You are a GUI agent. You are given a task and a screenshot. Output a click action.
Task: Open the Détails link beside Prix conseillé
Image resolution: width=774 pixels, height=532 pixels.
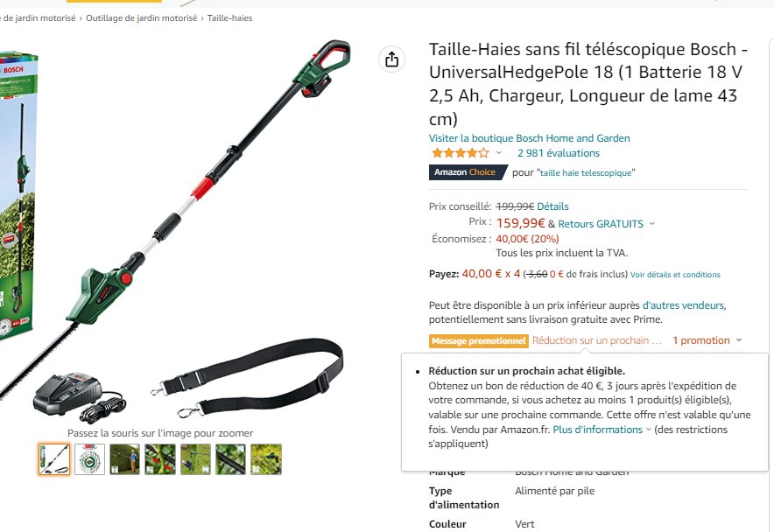click(552, 206)
